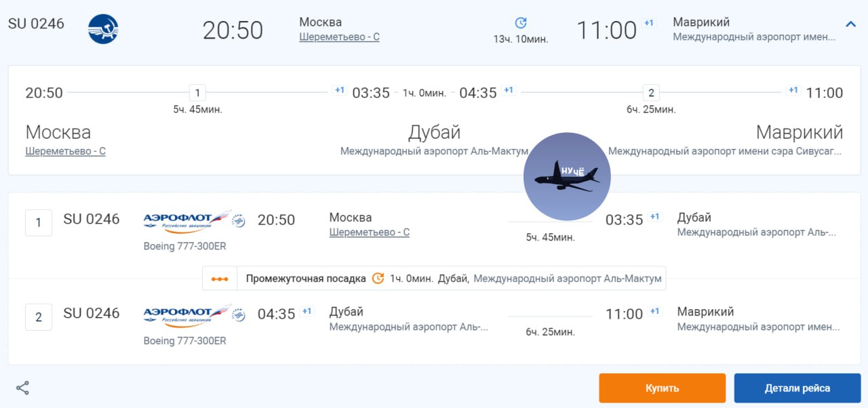Click the blue total-duration clock icon
The height and width of the screenshot is (408, 868).
(x=521, y=23)
